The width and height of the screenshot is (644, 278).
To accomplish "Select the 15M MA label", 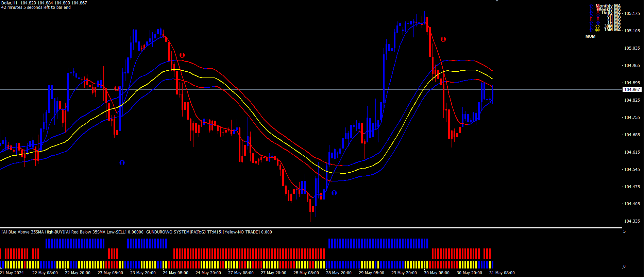I will coord(612,30).
